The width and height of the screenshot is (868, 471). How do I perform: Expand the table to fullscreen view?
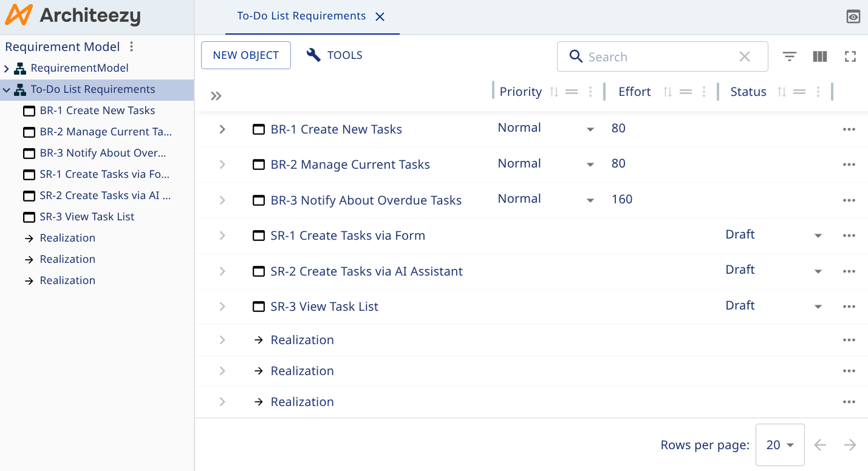[x=850, y=56]
